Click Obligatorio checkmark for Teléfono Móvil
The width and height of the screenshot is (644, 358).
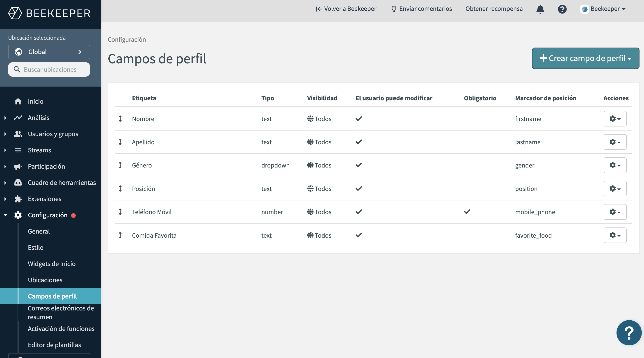tap(467, 212)
